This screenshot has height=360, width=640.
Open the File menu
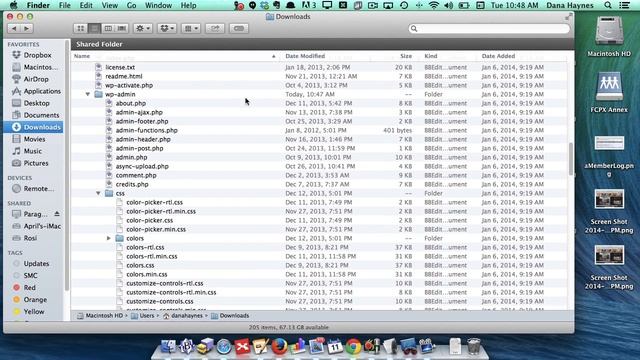click(64, 5)
